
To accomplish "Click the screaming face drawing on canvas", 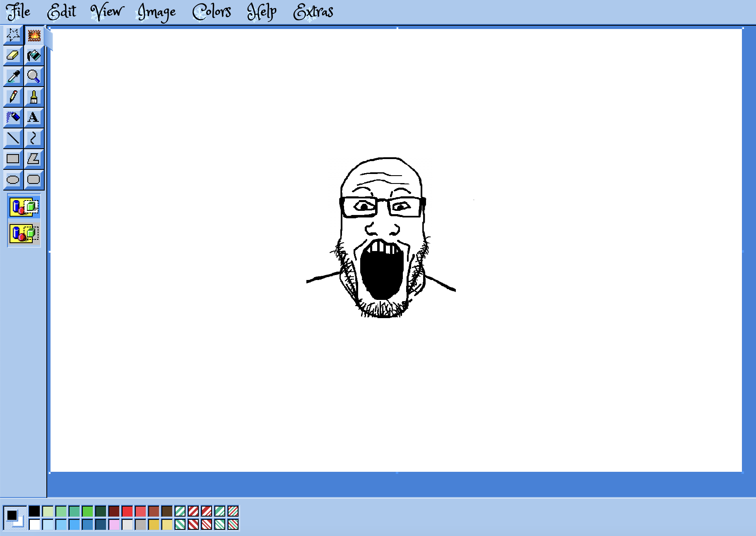I will [x=382, y=238].
